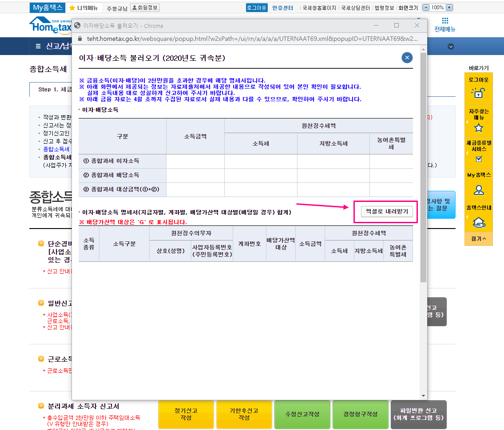Viewport: 504px width, 430px height.
Task: Open the 전체메뉴 grid icon
Action: (x=445, y=21)
